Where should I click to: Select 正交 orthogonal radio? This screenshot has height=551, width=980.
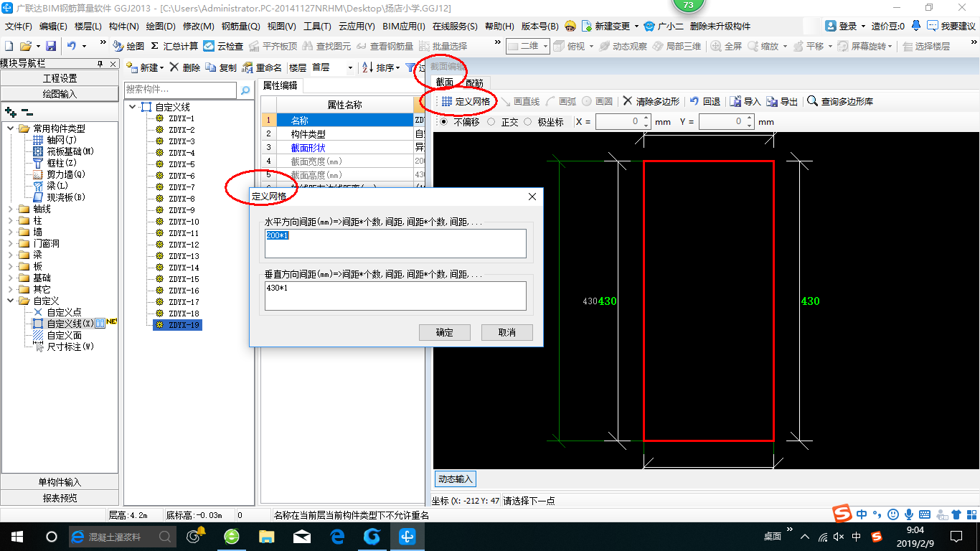(x=491, y=122)
